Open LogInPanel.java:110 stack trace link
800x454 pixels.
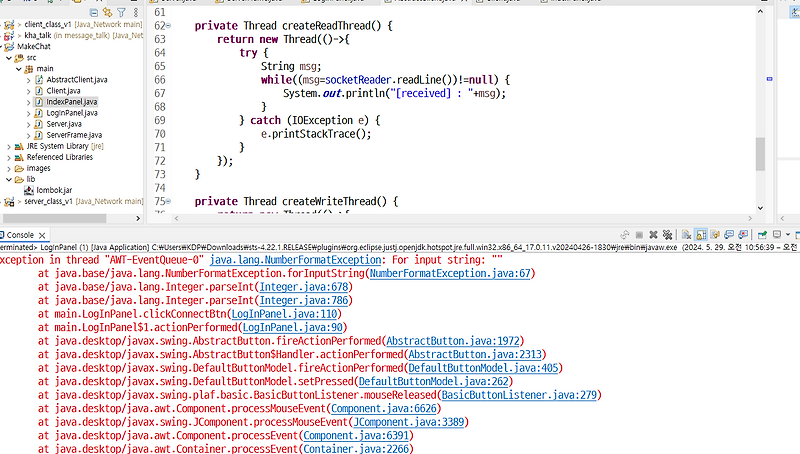(x=284, y=314)
